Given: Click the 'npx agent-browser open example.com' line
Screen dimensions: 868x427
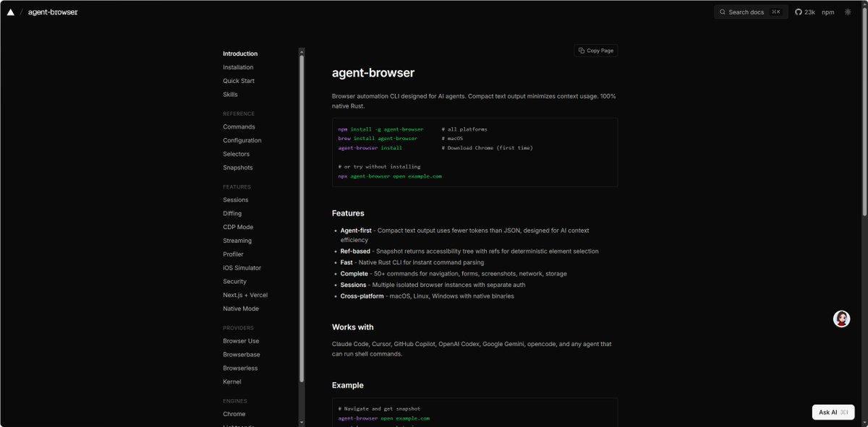Looking at the screenshot, I should (390, 176).
